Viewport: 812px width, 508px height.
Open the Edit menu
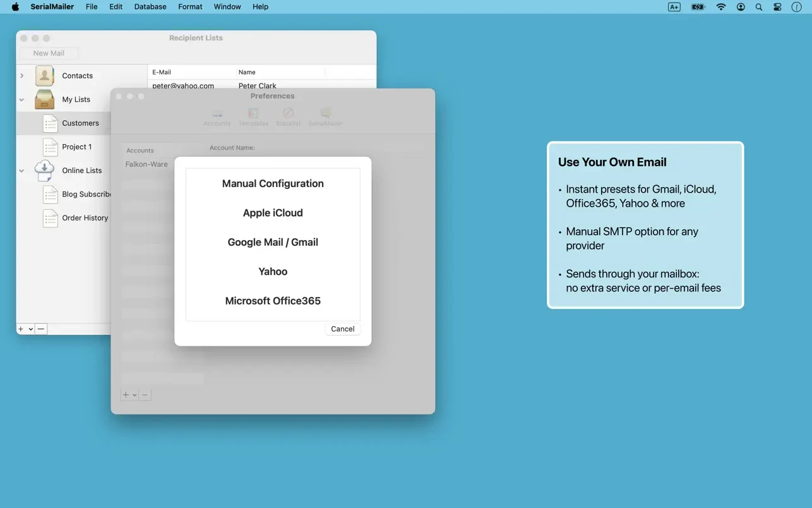click(116, 7)
